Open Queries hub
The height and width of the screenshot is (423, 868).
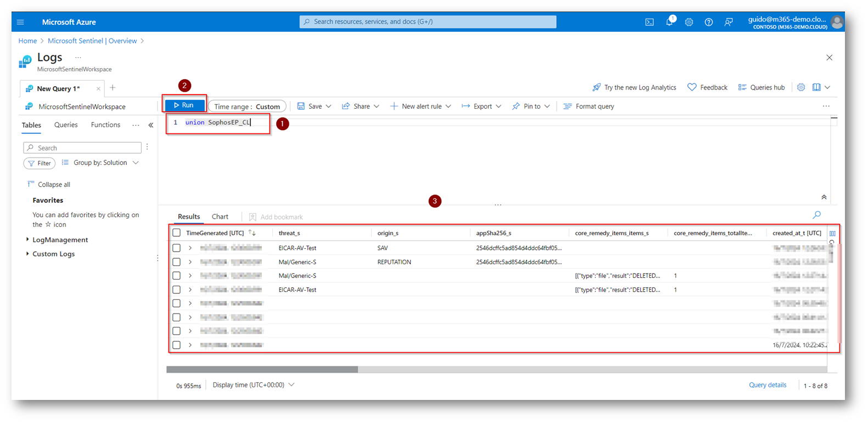click(x=761, y=87)
